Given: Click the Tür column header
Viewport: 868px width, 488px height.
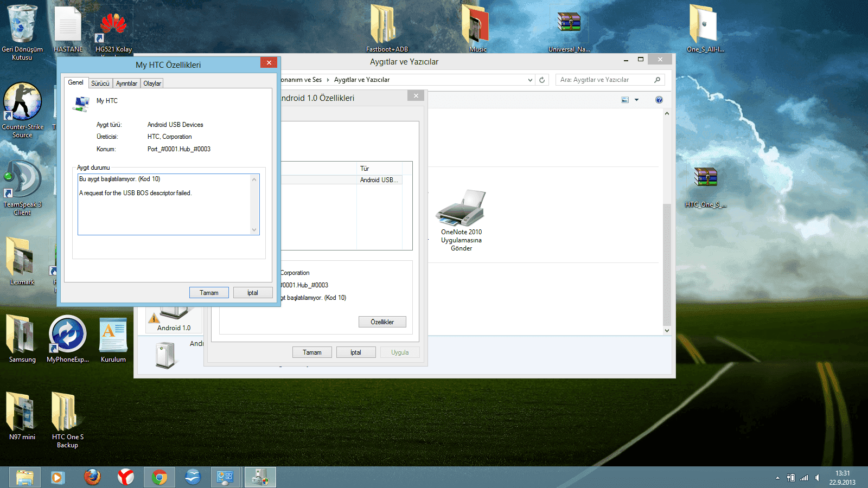Looking at the screenshot, I should point(379,169).
